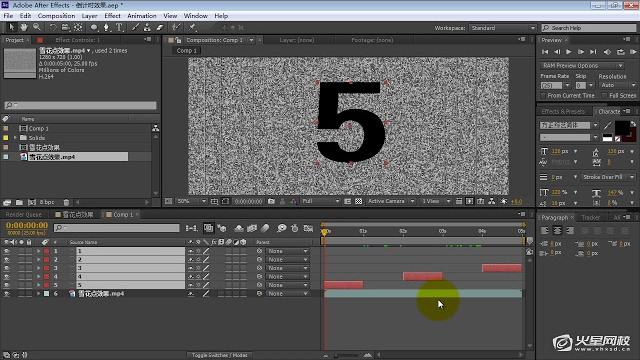Open the Effect menu
Screen dimensions: 640x360
(x=112, y=16)
